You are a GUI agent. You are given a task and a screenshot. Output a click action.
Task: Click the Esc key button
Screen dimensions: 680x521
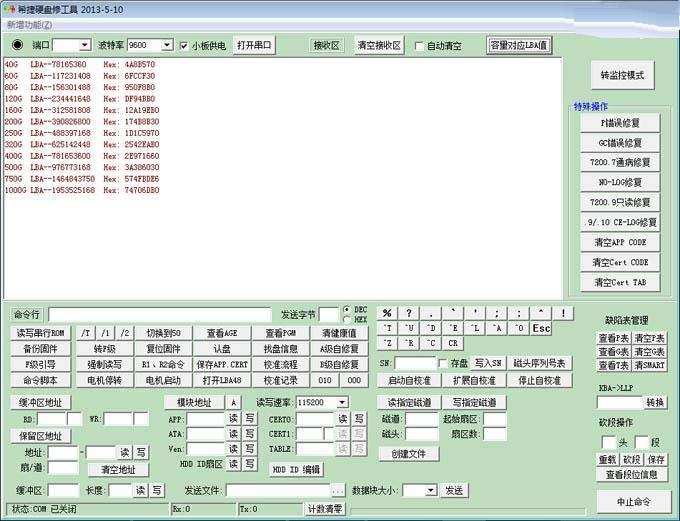coord(541,328)
